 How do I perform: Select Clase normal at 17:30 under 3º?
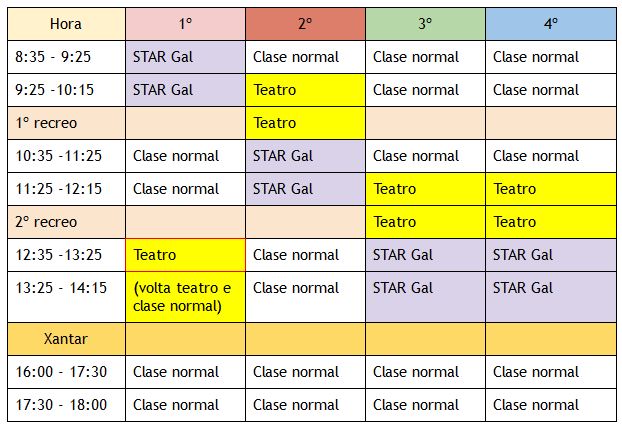click(x=425, y=405)
